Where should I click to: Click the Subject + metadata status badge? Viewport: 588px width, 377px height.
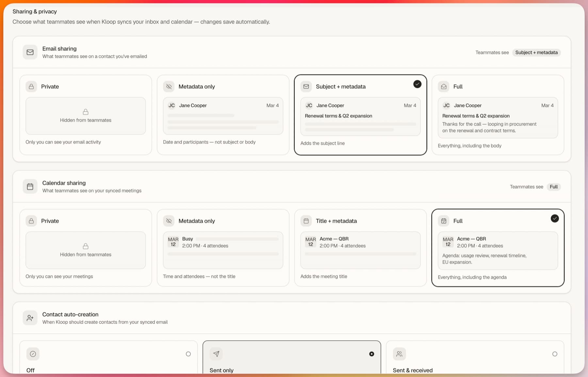coord(536,53)
